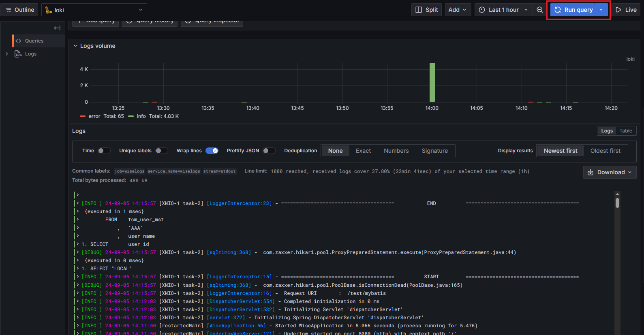
Task: Expand the 'SELECT "LOCAL"' log row
Action: click(x=77, y=269)
